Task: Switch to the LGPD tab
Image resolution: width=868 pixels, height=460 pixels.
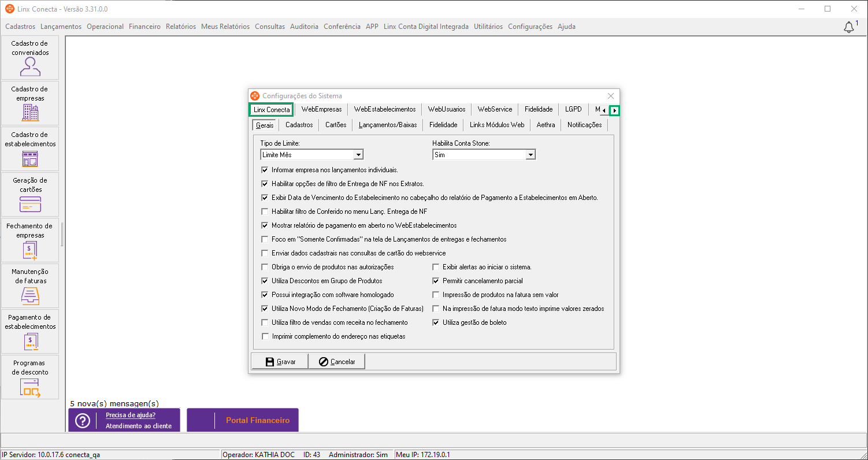Action: (x=573, y=109)
